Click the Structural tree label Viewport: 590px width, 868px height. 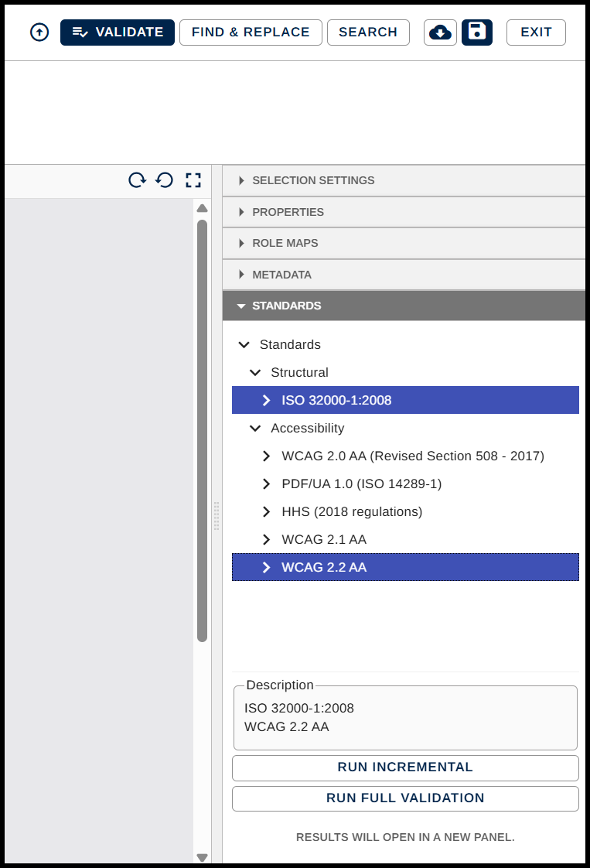[x=299, y=373]
